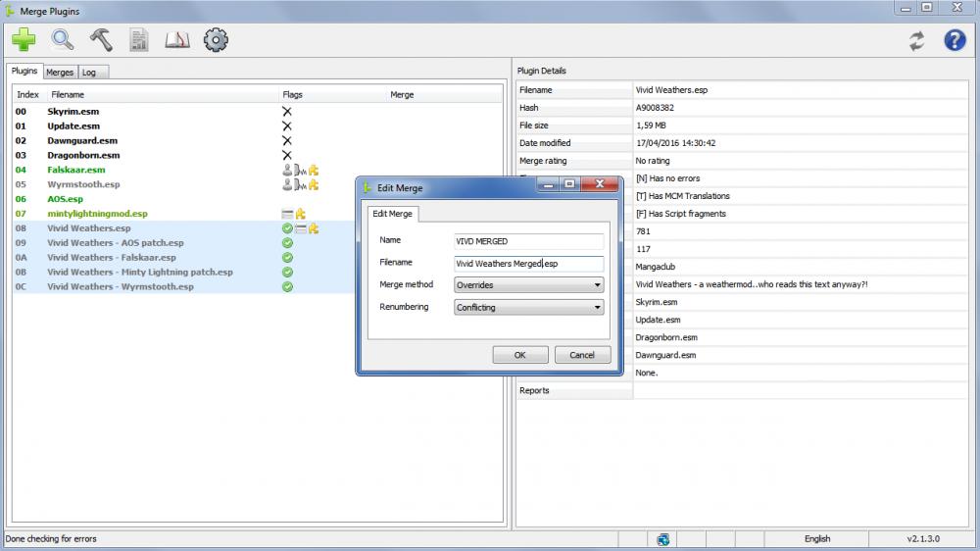Cancel the Edit Merge dialog
The height and width of the screenshot is (551, 980).
(x=582, y=355)
